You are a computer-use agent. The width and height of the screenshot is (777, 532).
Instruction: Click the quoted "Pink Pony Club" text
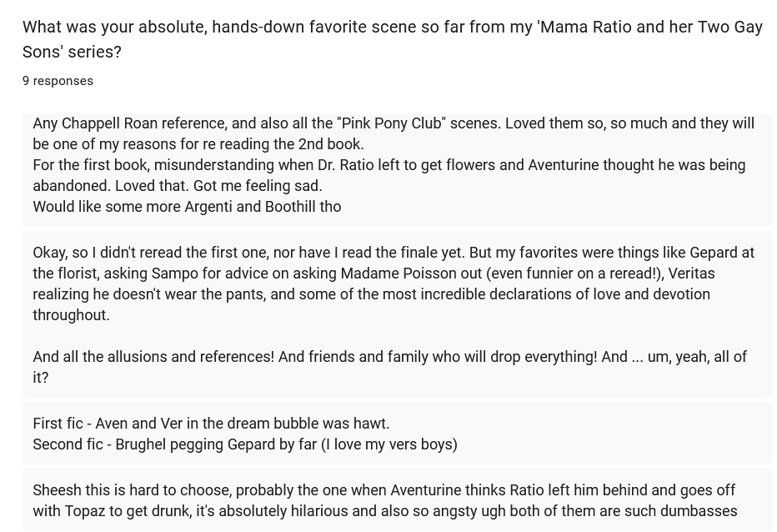(x=391, y=123)
